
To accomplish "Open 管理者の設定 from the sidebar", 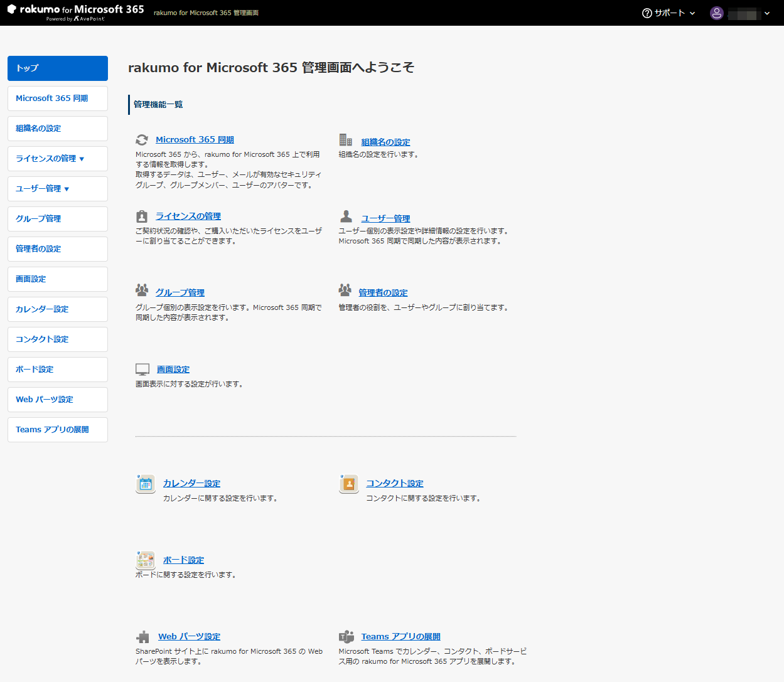I will coord(58,249).
